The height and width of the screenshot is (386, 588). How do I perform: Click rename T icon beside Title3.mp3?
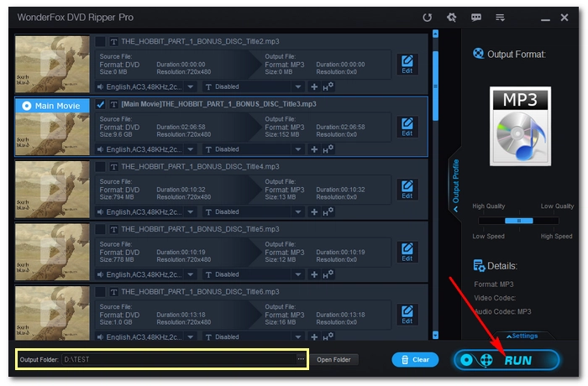coord(113,104)
